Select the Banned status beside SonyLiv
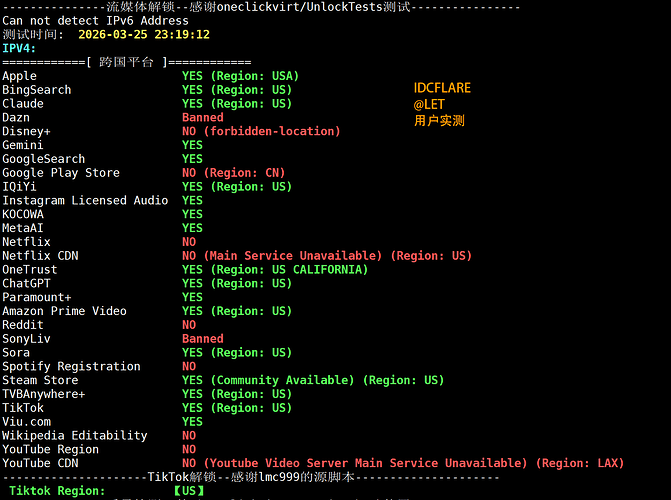The width and height of the screenshot is (671, 500). pos(202,339)
